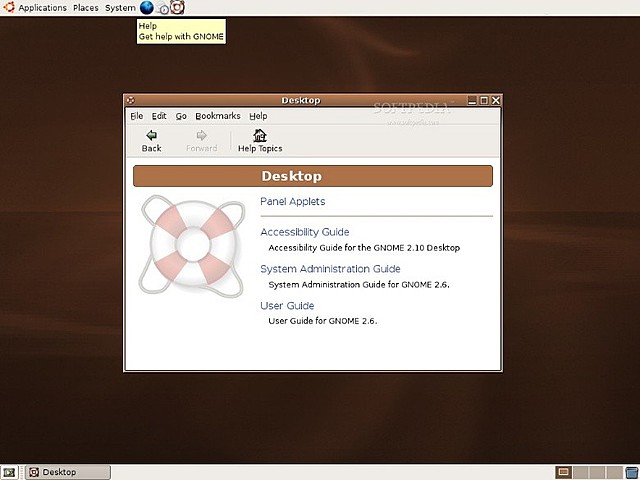
Task: Click the Desktop heading banner
Action: (313, 176)
